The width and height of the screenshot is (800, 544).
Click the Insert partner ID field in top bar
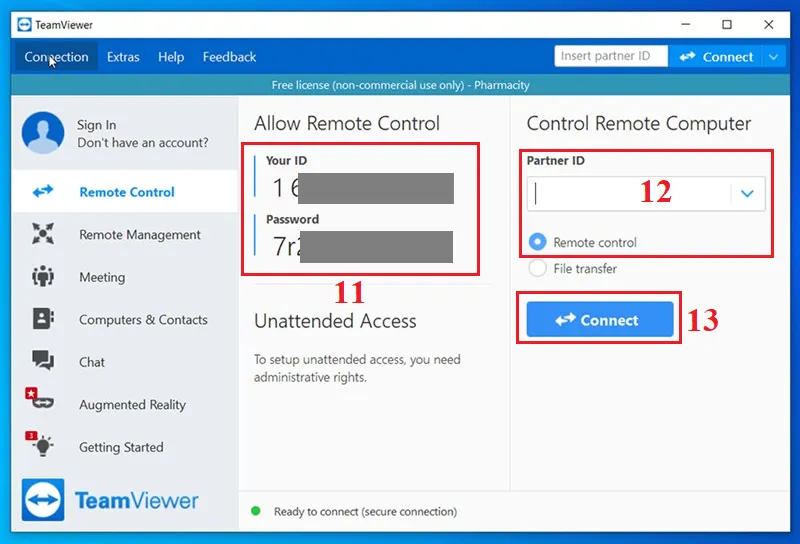pos(611,56)
